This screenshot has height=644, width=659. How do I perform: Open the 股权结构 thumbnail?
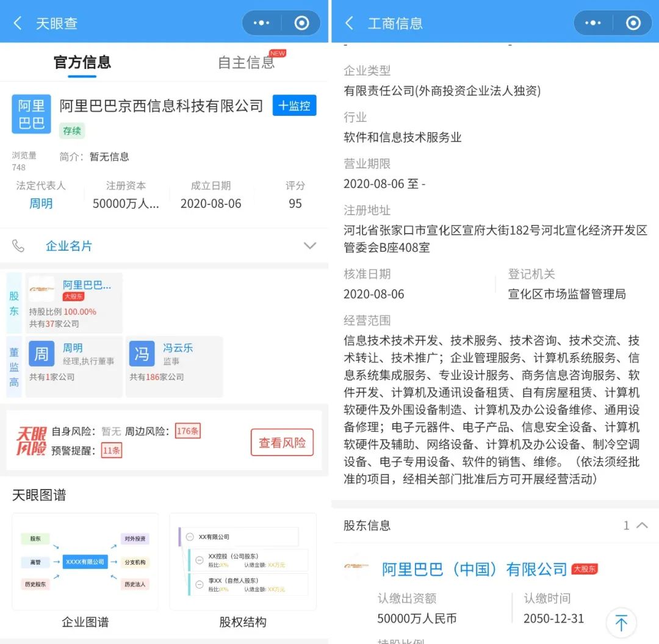pos(243,562)
